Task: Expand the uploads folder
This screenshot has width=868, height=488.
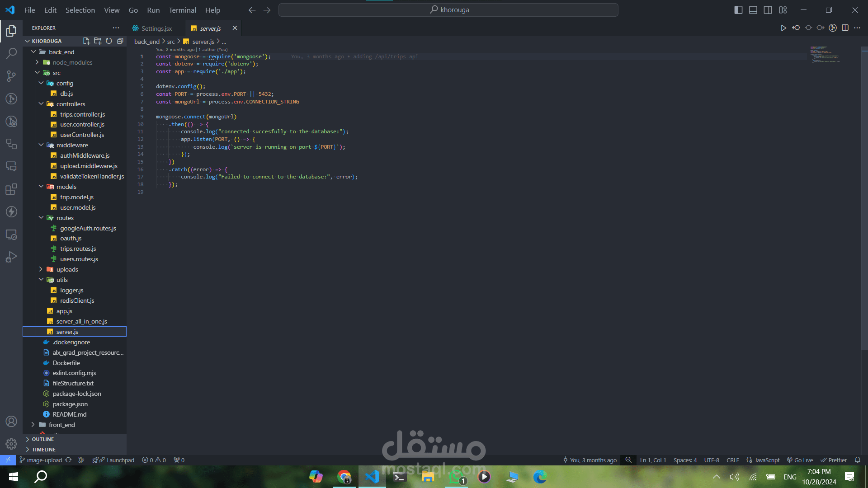Action: (67, 269)
